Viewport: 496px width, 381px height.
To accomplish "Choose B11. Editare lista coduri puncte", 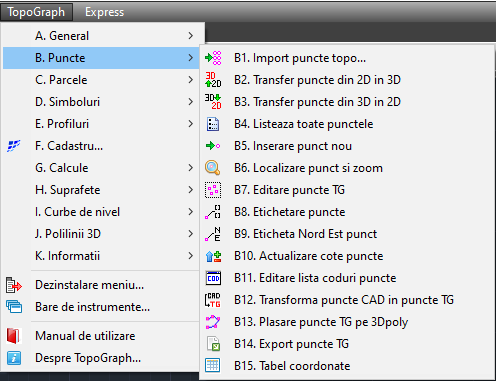I will click(x=347, y=278).
